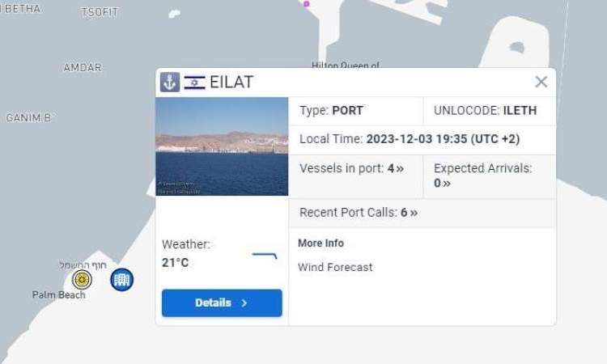607x364 pixels.
Task: Click the blue hotel building marker
Action: (x=122, y=280)
